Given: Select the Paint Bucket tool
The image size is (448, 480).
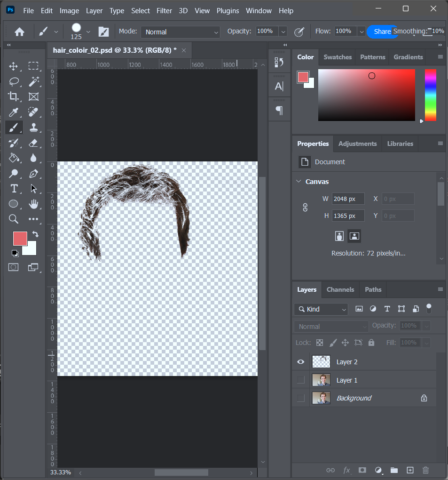Looking at the screenshot, I should tap(14, 158).
